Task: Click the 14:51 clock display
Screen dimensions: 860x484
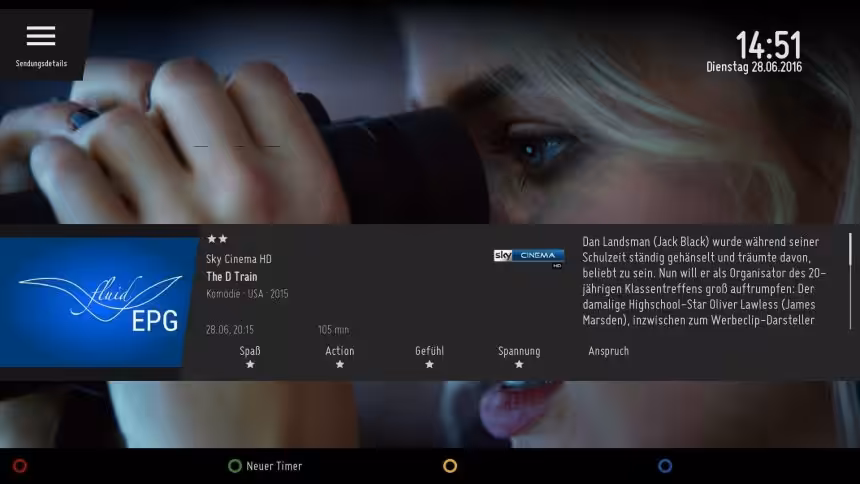Action: pos(768,45)
